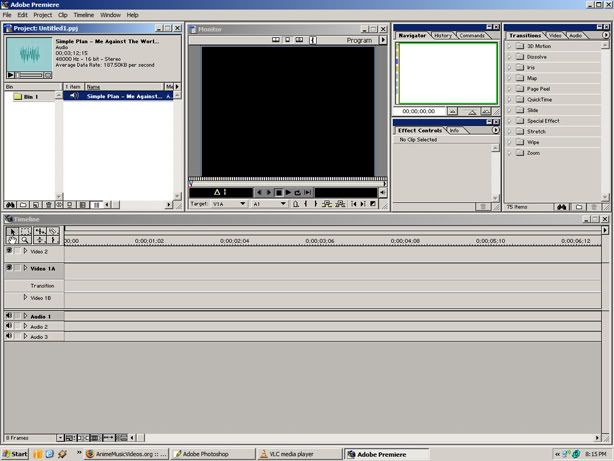
Task: Open the File menu
Action: (x=7, y=15)
